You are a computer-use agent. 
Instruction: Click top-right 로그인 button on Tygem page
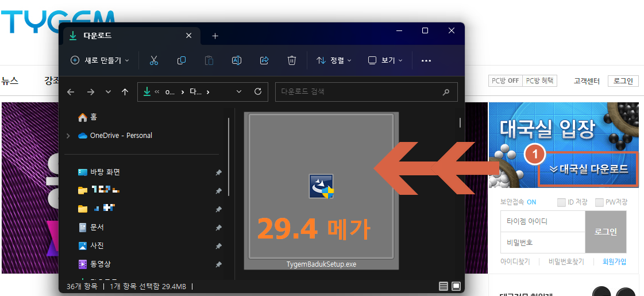pyautogui.click(x=623, y=80)
